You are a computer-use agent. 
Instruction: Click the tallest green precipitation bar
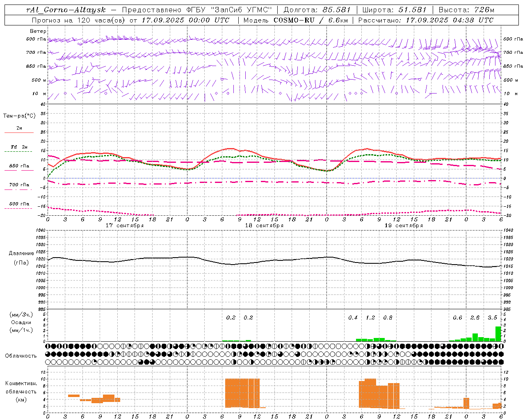[498, 333]
